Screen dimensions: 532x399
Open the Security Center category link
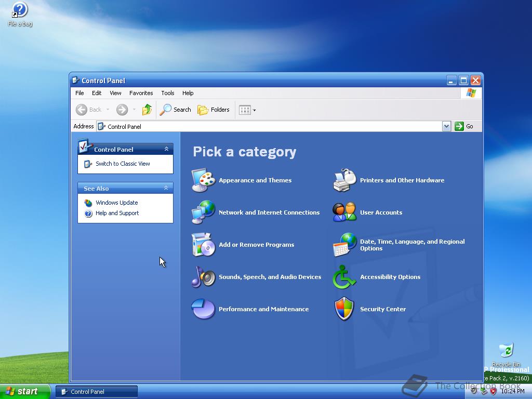point(383,309)
